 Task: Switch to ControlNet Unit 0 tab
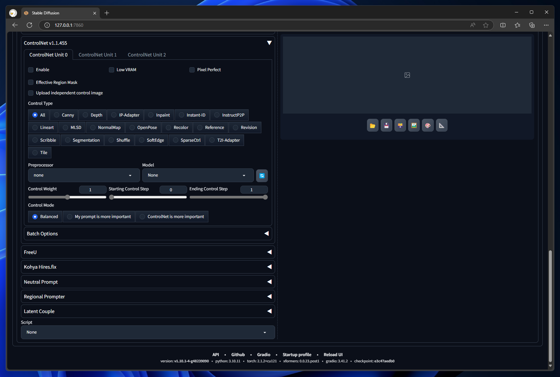[x=49, y=55]
